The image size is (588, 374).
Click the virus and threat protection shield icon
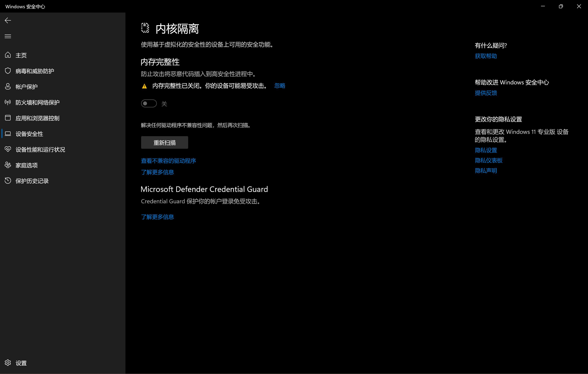[x=8, y=71]
